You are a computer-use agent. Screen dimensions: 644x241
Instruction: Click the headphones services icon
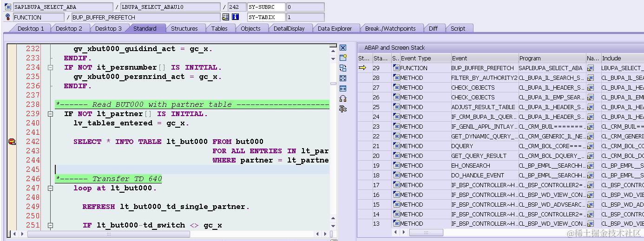(343, 98)
